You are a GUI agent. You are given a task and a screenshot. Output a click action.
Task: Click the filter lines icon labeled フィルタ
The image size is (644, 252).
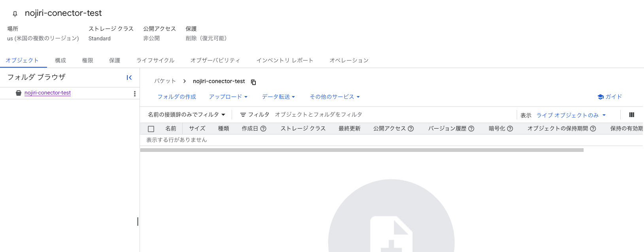tap(243, 115)
